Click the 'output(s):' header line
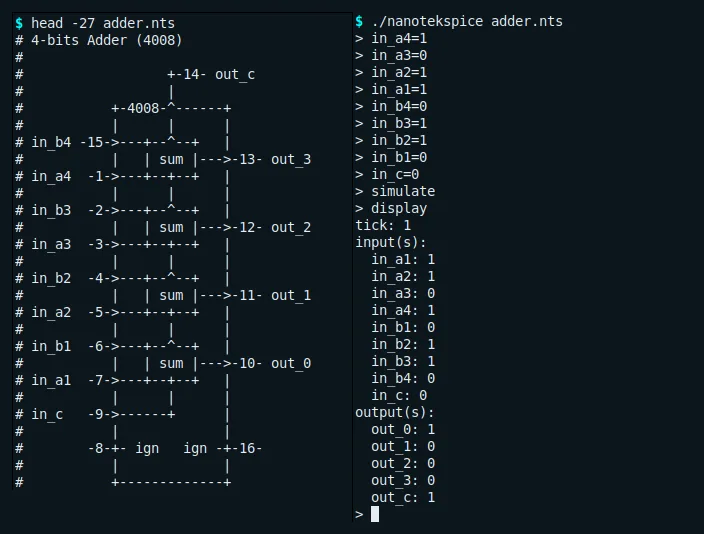This screenshot has width=704, height=534. click(395, 413)
